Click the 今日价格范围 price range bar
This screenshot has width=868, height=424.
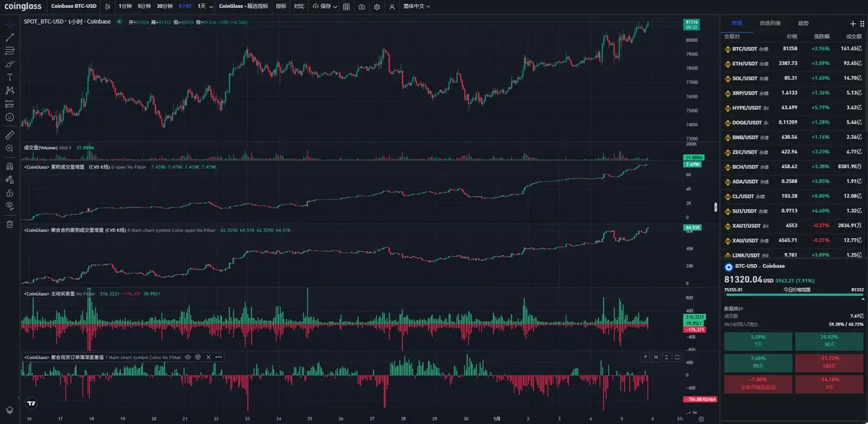pos(793,294)
